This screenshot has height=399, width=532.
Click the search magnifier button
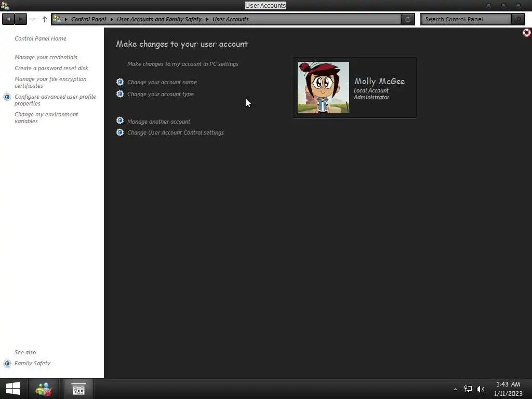coord(518,19)
